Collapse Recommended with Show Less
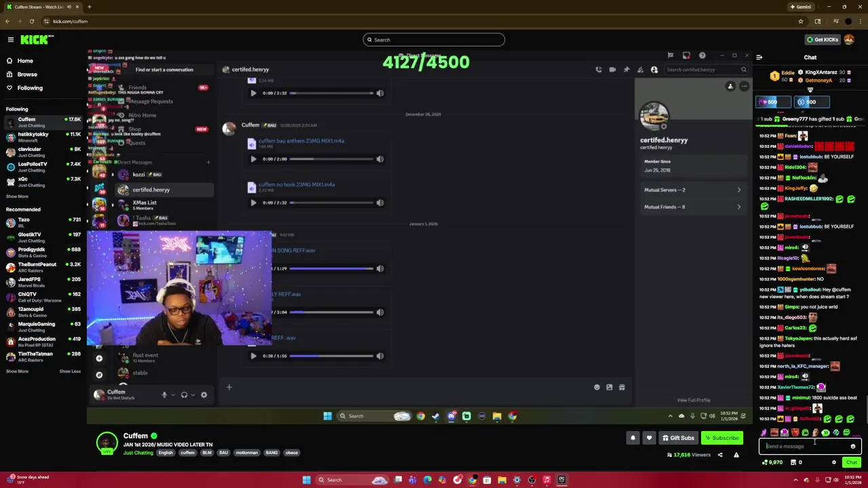The width and height of the screenshot is (868, 488). (70, 371)
